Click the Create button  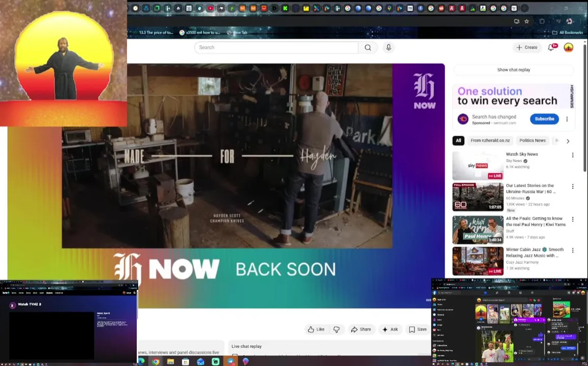tap(527, 47)
